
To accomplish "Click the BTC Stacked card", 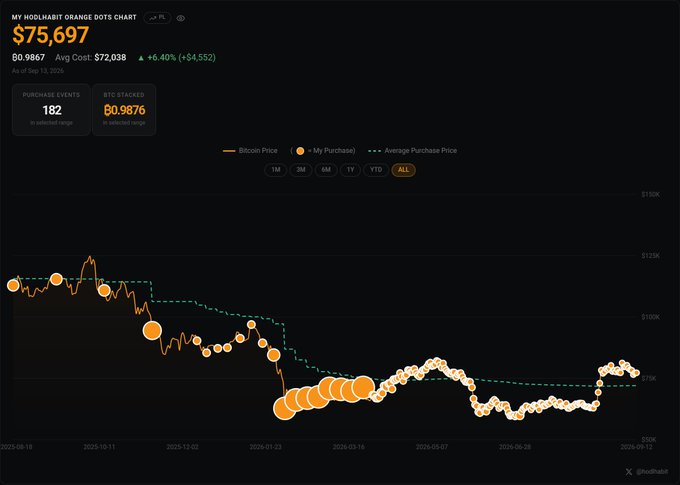I will pyautogui.click(x=124, y=110).
